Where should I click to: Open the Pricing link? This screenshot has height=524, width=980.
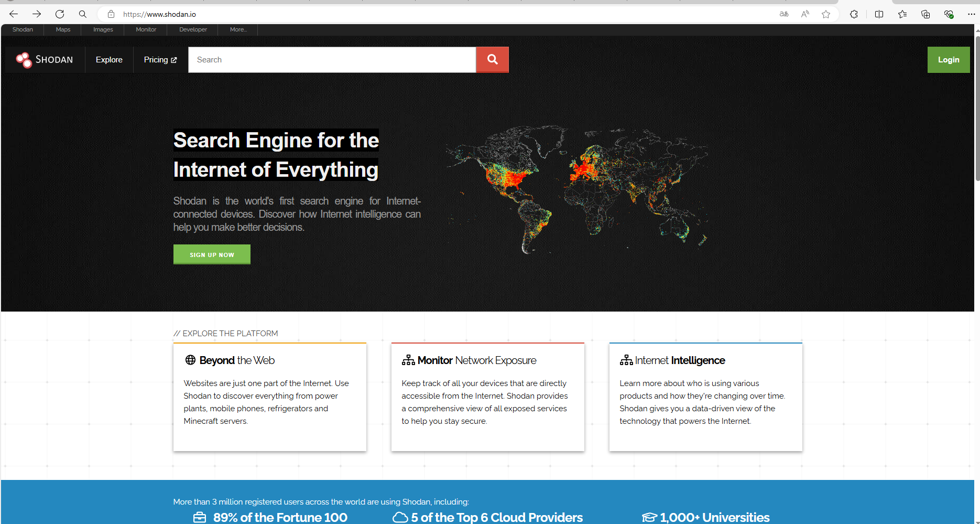pos(160,60)
